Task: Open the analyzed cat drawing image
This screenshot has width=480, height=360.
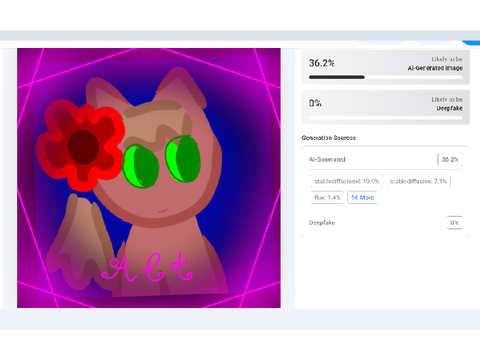Action: 149,178
